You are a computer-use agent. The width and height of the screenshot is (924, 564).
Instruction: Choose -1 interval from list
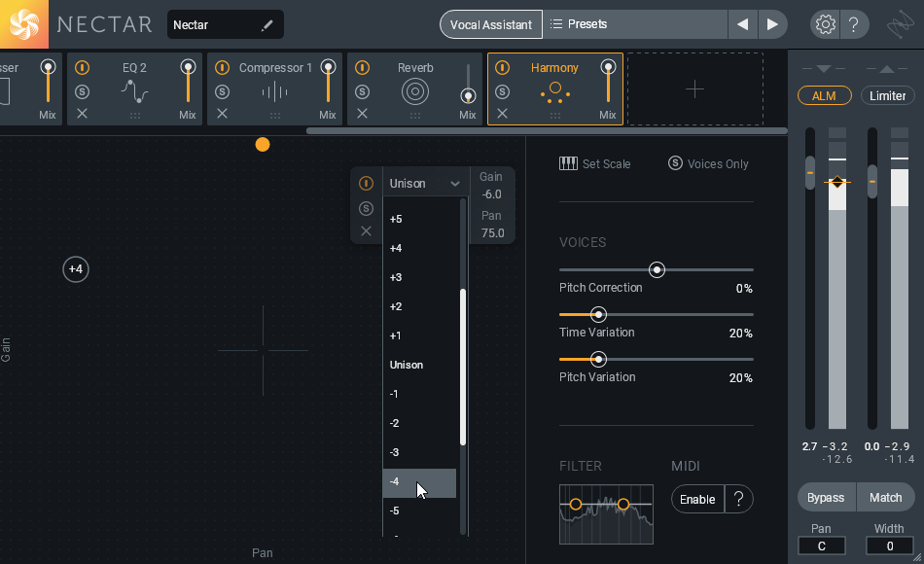pyautogui.click(x=419, y=394)
